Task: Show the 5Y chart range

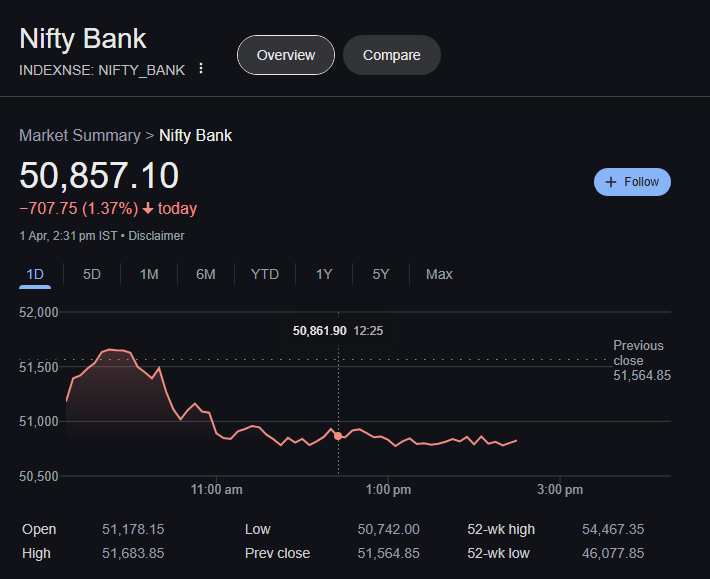Action: [381, 274]
